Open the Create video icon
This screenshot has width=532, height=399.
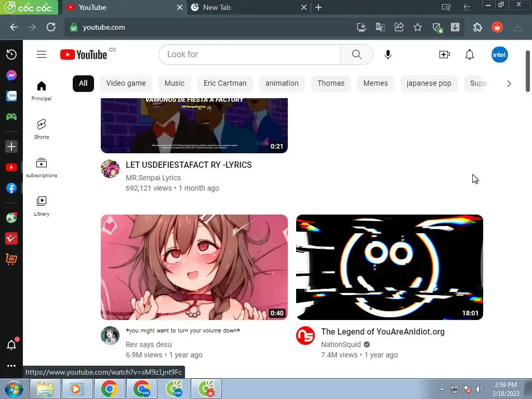(x=445, y=54)
